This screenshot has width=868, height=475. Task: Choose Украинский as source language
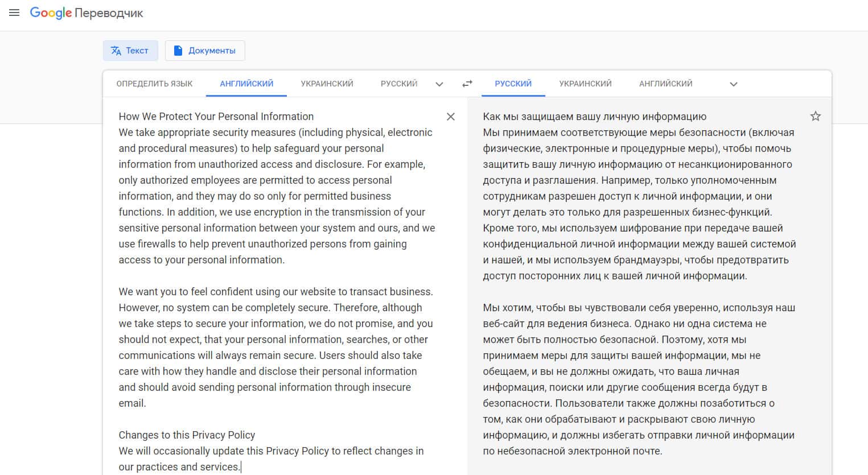[x=327, y=84]
